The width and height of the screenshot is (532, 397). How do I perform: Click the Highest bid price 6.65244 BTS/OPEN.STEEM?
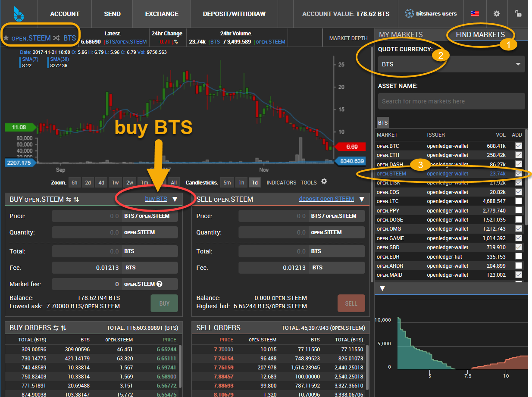[270, 306]
